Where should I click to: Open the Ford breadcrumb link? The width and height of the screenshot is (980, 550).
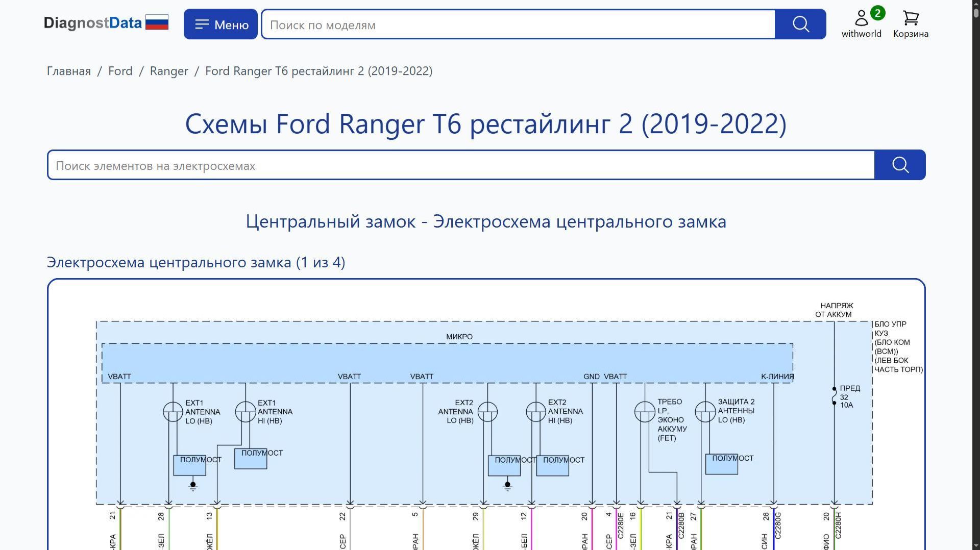pos(120,71)
